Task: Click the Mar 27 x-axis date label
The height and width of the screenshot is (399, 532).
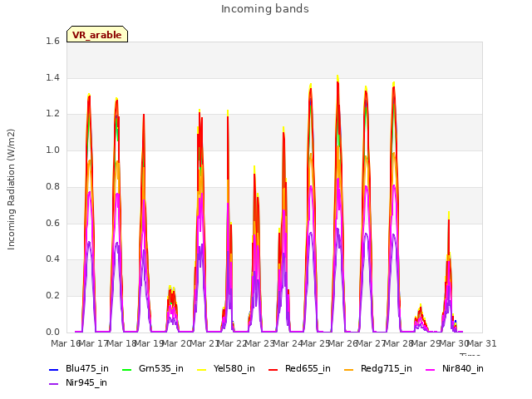Action: pos(371,343)
